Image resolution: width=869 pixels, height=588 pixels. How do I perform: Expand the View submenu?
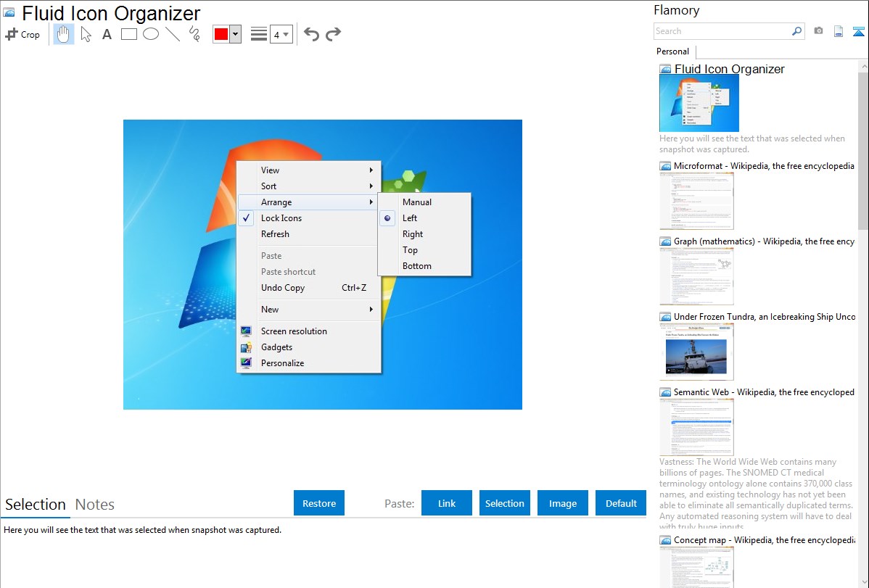[x=270, y=170]
